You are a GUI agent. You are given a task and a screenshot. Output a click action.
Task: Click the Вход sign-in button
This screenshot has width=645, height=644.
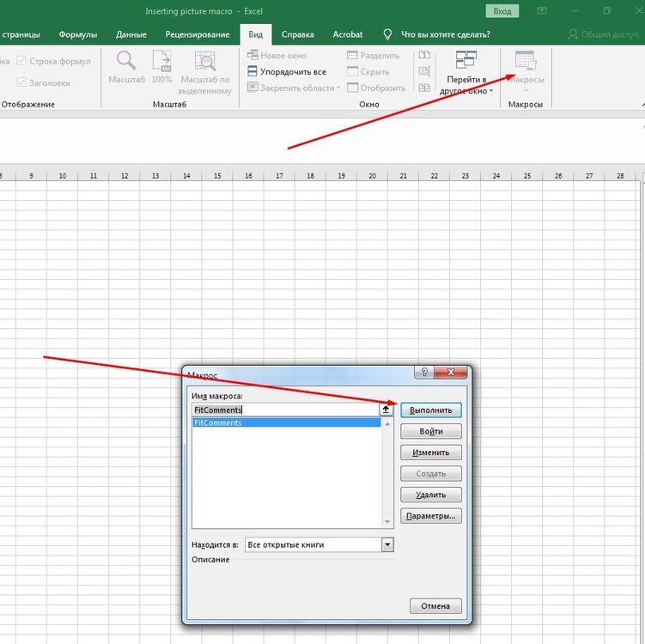click(502, 11)
